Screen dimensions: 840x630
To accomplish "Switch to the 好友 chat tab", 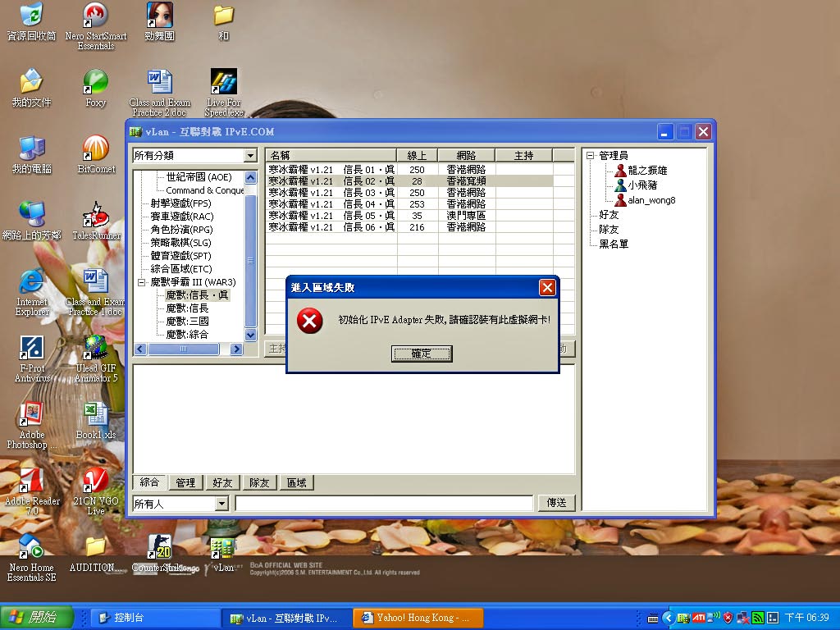I will tap(222, 482).
